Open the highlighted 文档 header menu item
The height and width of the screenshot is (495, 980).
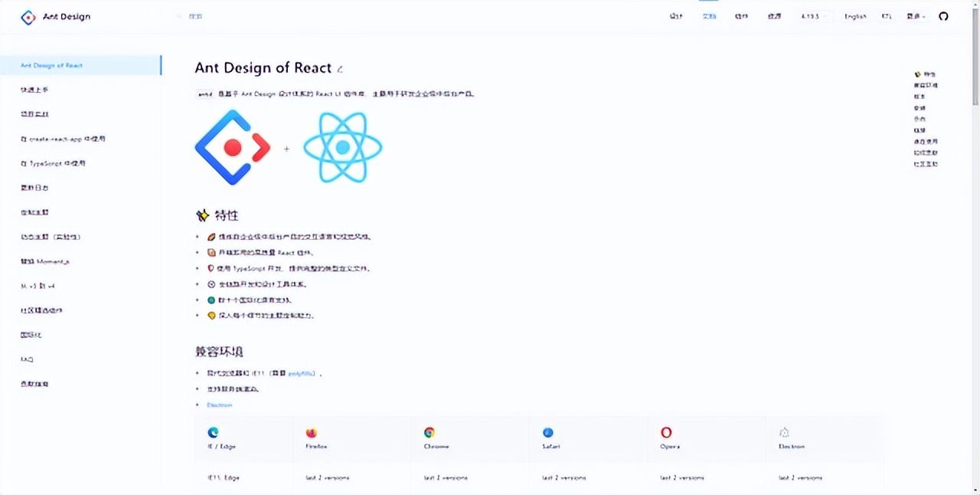click(x=709, y=16)
